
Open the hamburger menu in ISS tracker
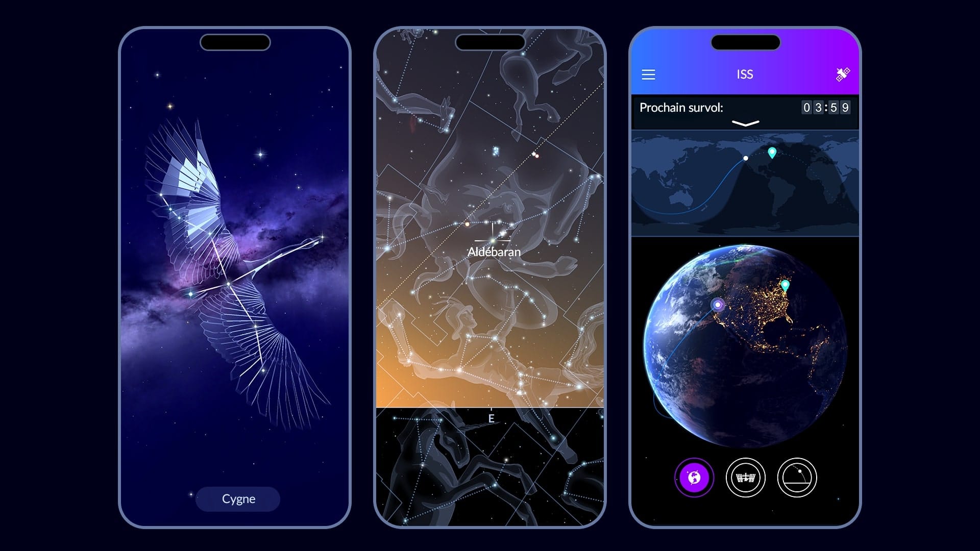click(648, 74)
